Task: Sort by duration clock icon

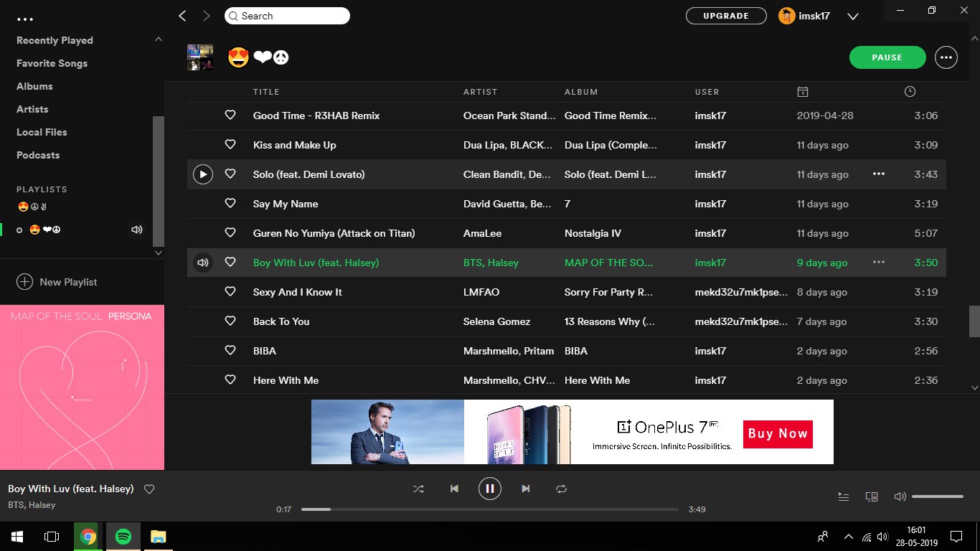Action: click(x=910, y=92)
